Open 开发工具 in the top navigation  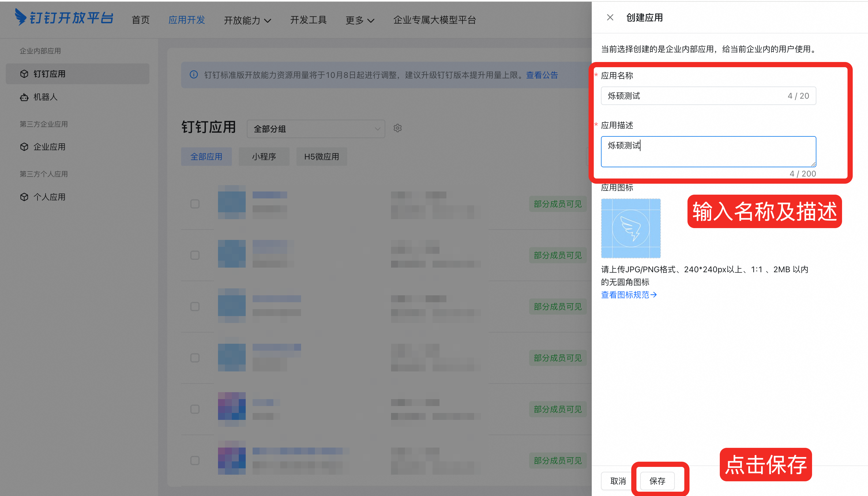click(x=308, y=20)
